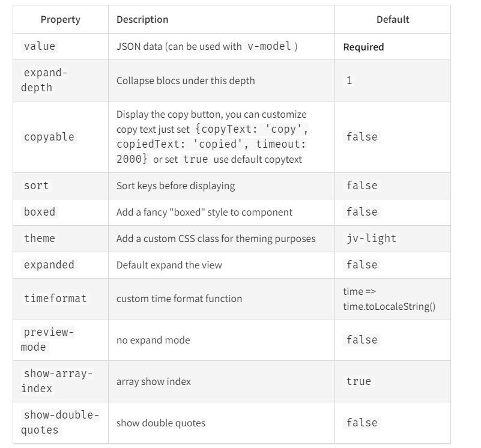Screen dimensions: 481x448
Task: Click the 'jv-light' default value
Action: (x=371, y=238)
